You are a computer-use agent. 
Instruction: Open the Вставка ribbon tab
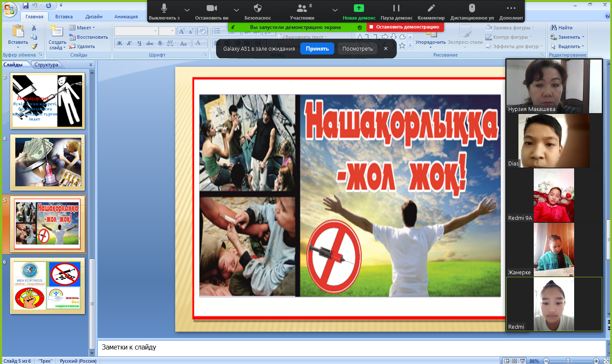tap(64, 17)
